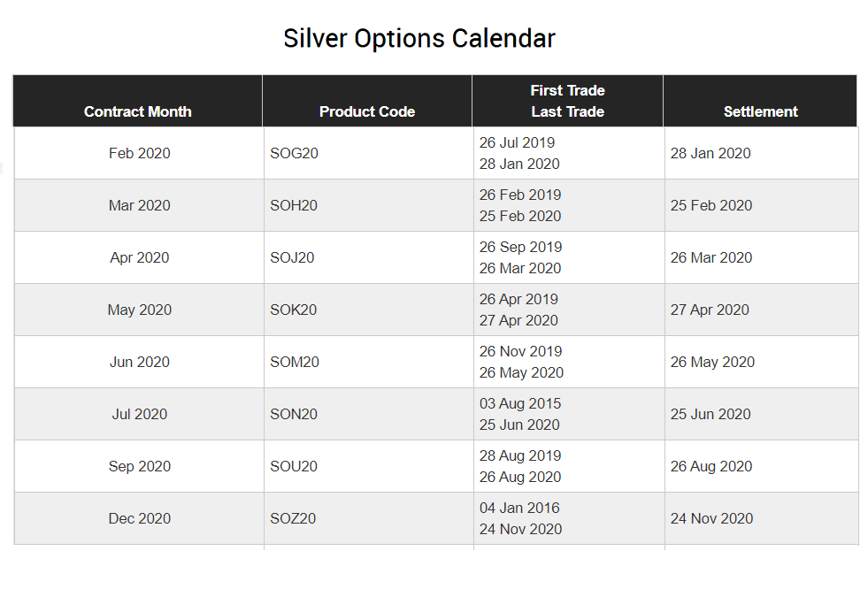Image resolution: width=868 pixels, height=612 pixels.
Task: Click the First Trade Last Trade header
Action: [x=567, y=101]
